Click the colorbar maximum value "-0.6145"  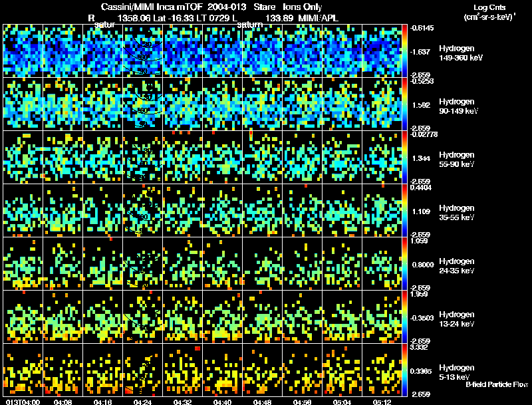click(x=422, y=28)
